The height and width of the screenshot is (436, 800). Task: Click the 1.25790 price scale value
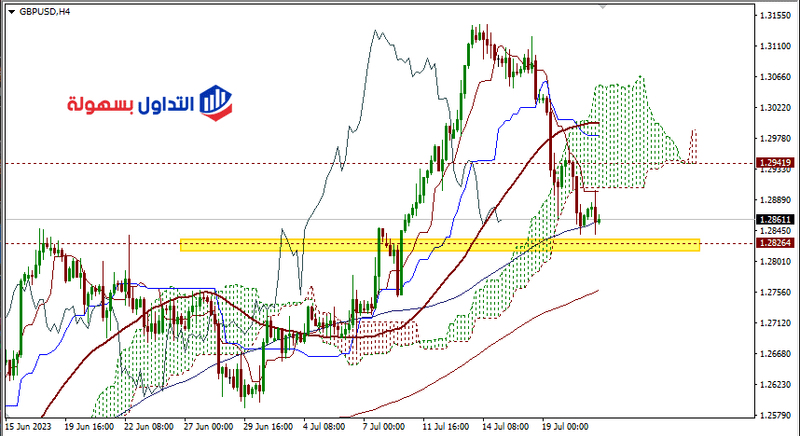tap(777, 415)
